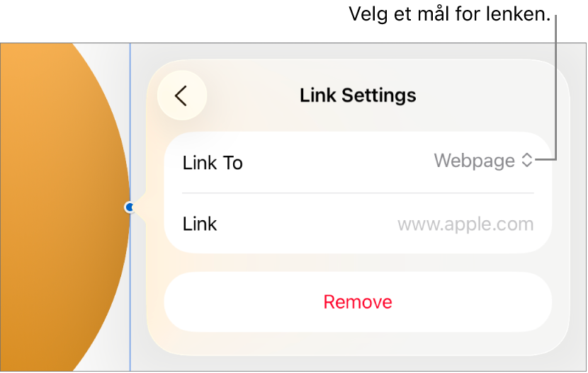The image size is (588, 373).
Task: Click the up-down chevrons beside Webpage
Action: 527,160
